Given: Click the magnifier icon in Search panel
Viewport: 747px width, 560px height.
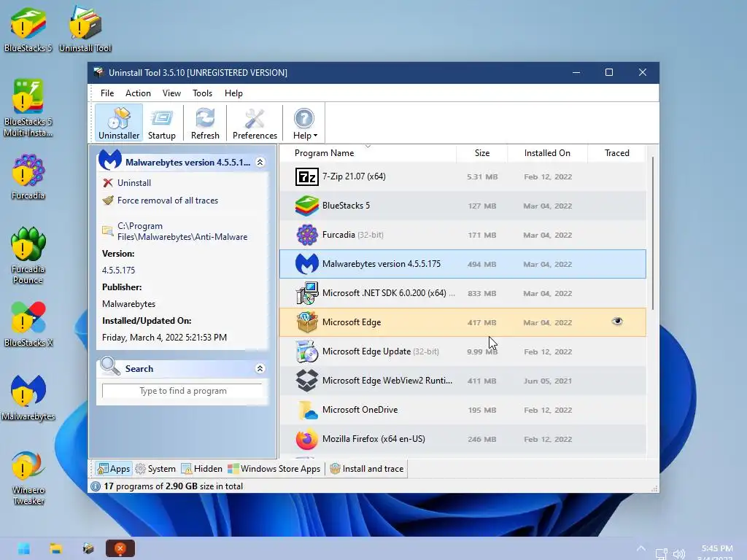Looking at the screenshot, I should click(110, 366).
